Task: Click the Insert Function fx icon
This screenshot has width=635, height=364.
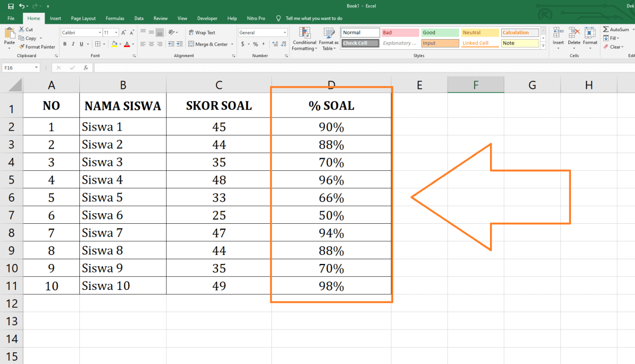Action: 84,68
